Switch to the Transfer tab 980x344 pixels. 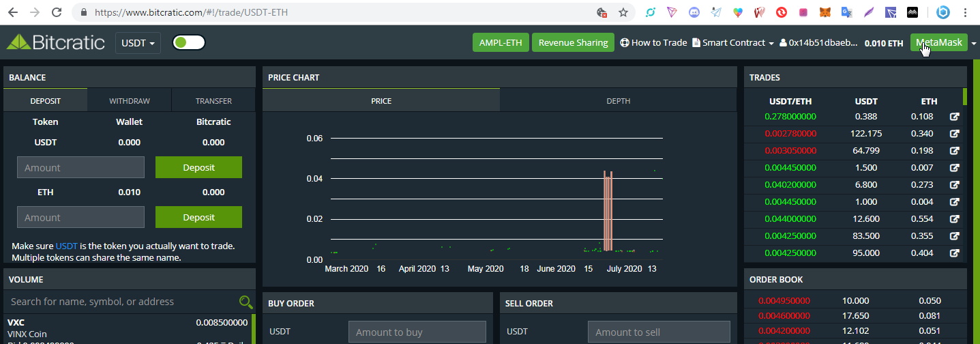(213, 100)
